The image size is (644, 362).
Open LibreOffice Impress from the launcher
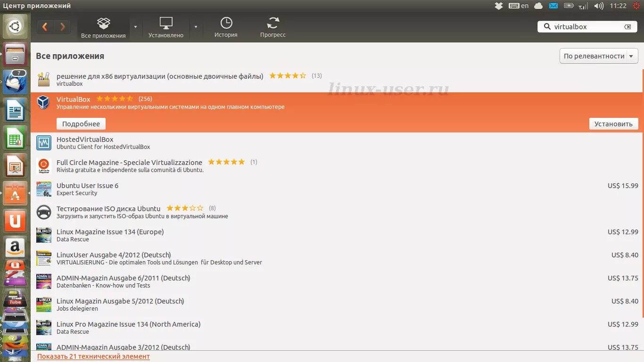[15, 165]
